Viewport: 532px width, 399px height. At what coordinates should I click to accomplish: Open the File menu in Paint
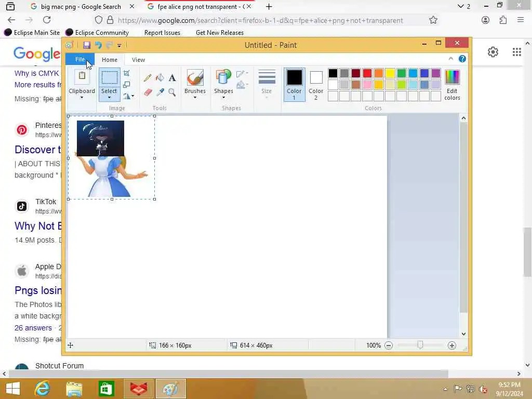pyautogui.click(x=80, y=59)
